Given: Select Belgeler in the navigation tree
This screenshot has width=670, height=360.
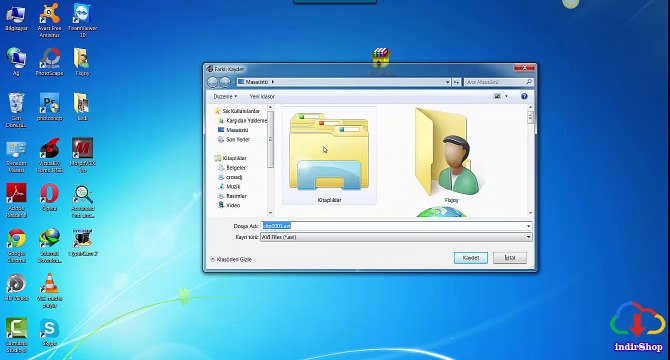Looking at the screenshot, I should 232,167.
